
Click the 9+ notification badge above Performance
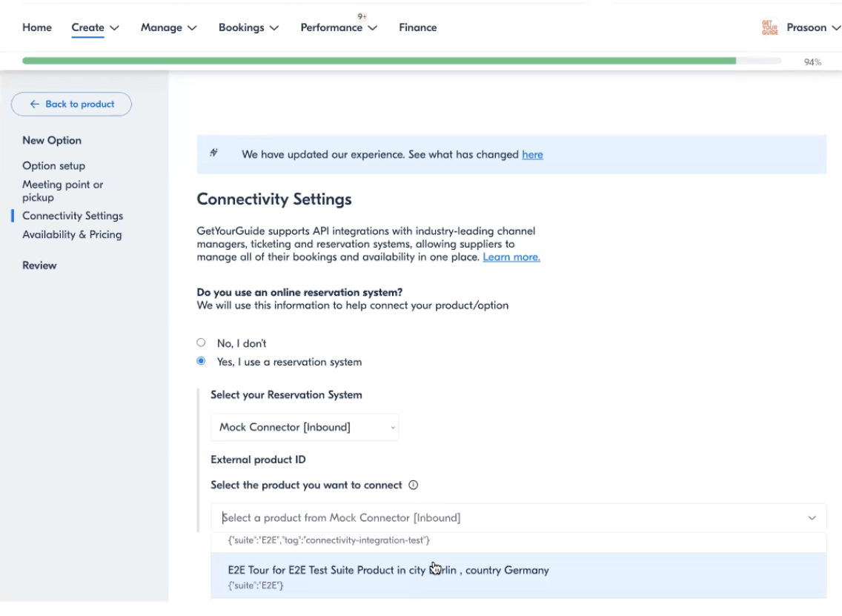[362, 16]
